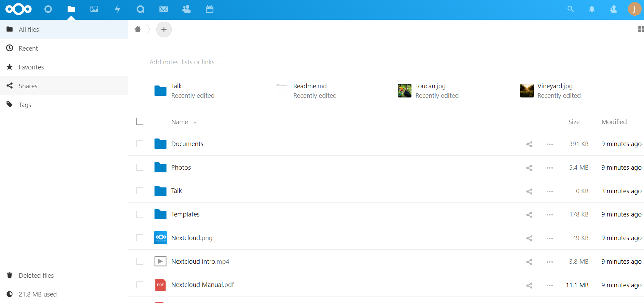The width and height of the screenshot is (644, 303).
Task: Open recently edited Talk folder
Action: [184, 91]
